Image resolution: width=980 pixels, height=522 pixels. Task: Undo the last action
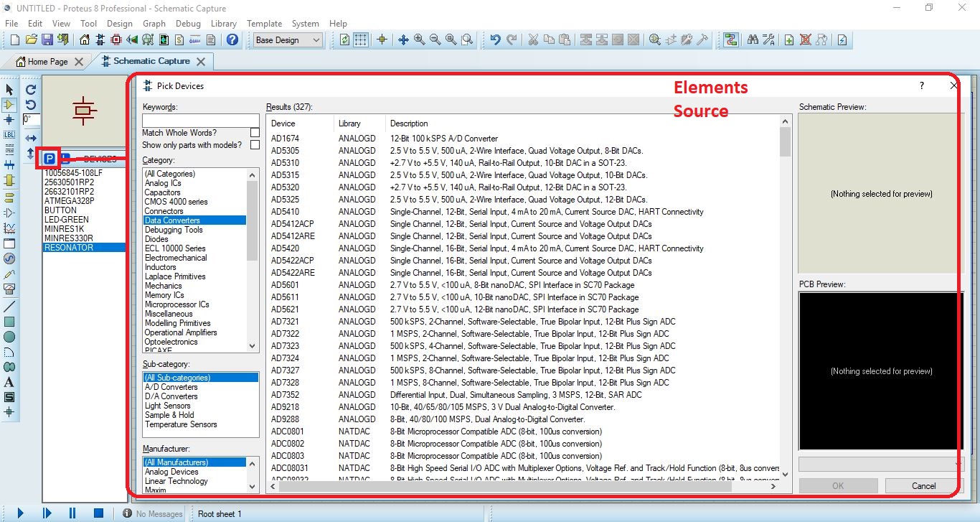[496, 40]
